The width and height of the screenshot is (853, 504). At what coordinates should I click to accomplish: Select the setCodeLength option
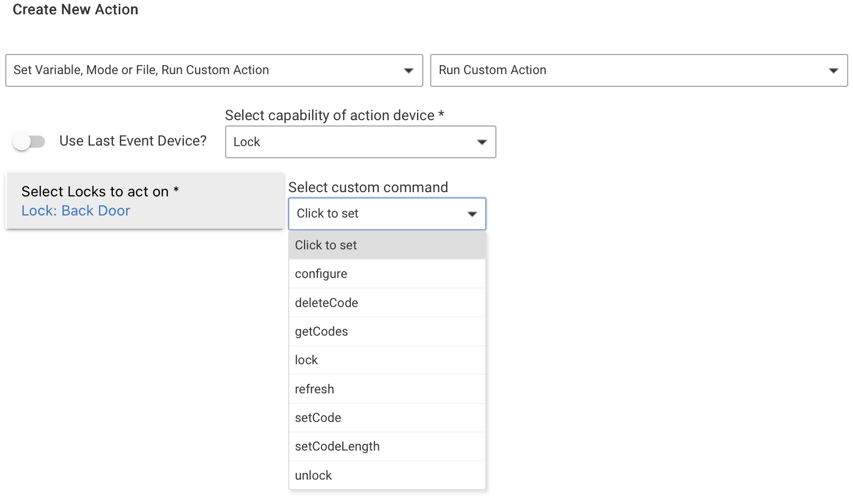pyautogui.click(x=337, y=446)
